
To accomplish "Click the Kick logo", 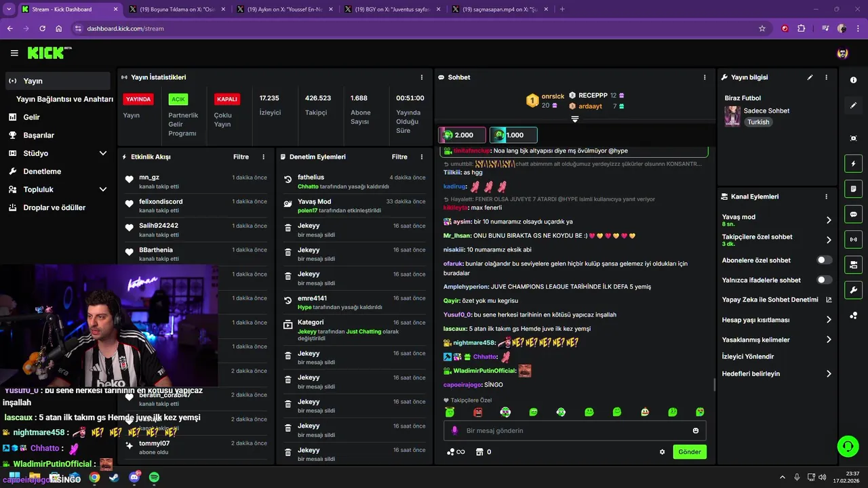I will [x=50, y=53].
